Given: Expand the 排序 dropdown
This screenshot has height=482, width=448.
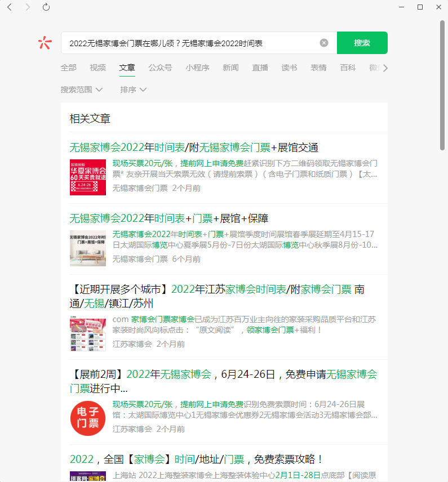Looking at the screenshot, I should [133, 90].
